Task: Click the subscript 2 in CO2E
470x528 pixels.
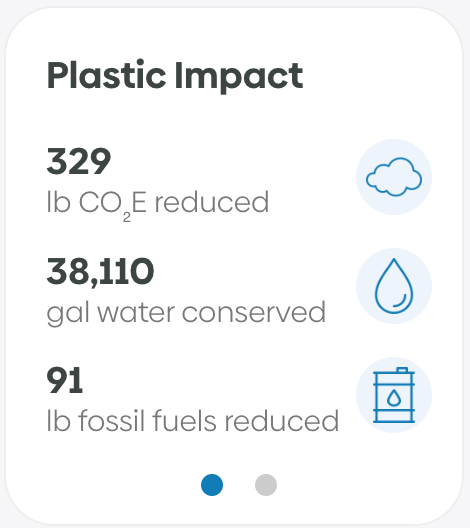Action: pos(127,218)
